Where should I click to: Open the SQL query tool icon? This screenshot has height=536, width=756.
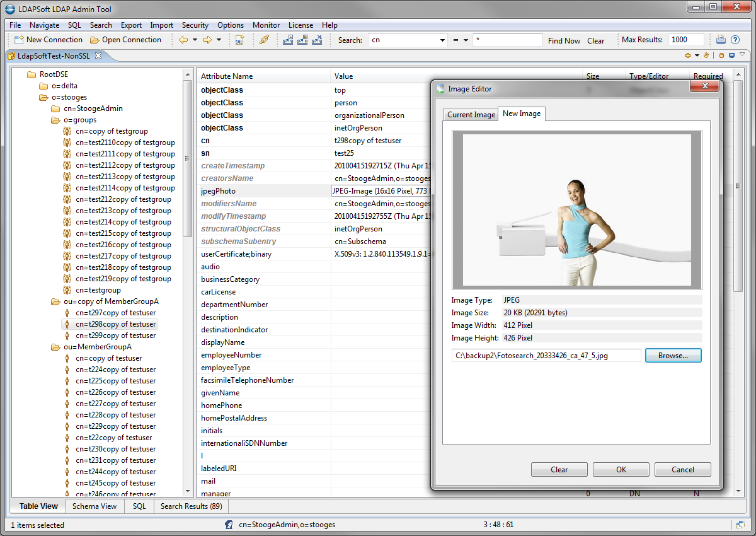pyautogui.click(x=239, y=40)
